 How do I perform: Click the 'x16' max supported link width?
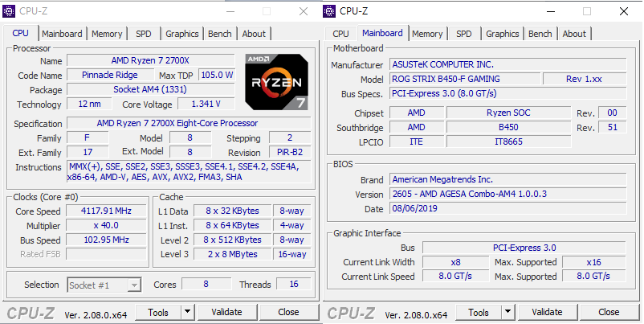[x=594, y=262]
